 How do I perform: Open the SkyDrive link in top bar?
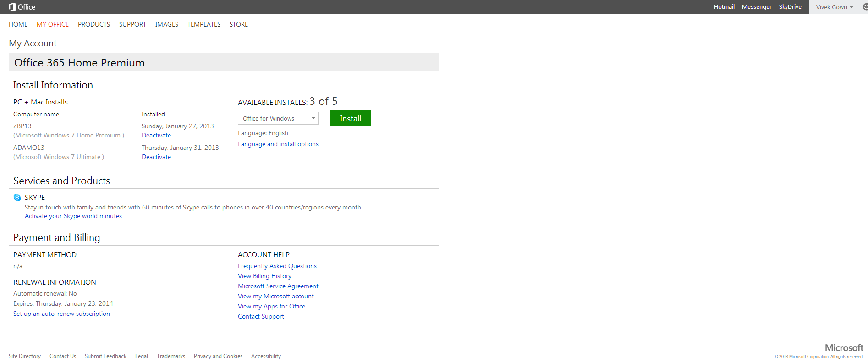click(x=790, y=7)
